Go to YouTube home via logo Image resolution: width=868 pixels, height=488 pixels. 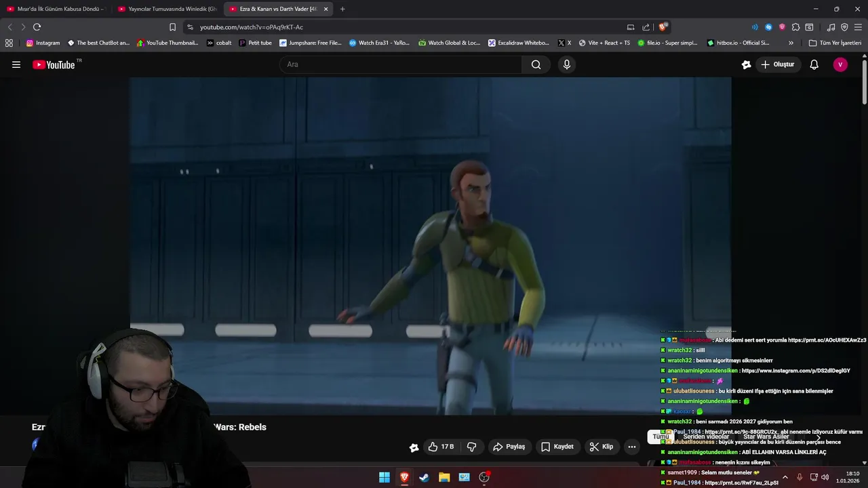tap(54, 64)
